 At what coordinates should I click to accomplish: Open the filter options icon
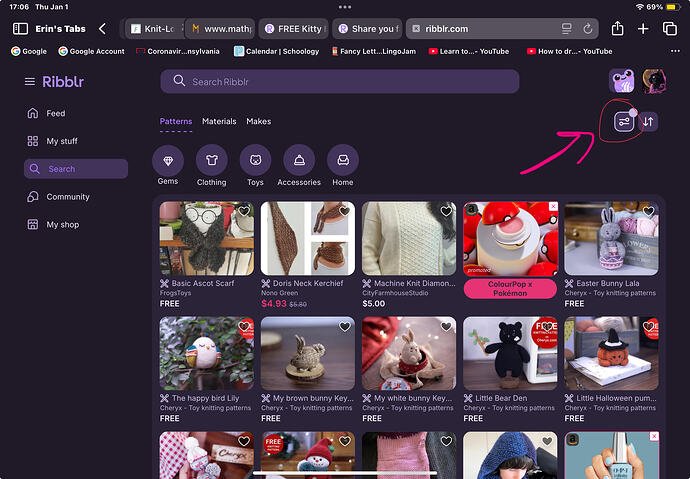[623, 122]
